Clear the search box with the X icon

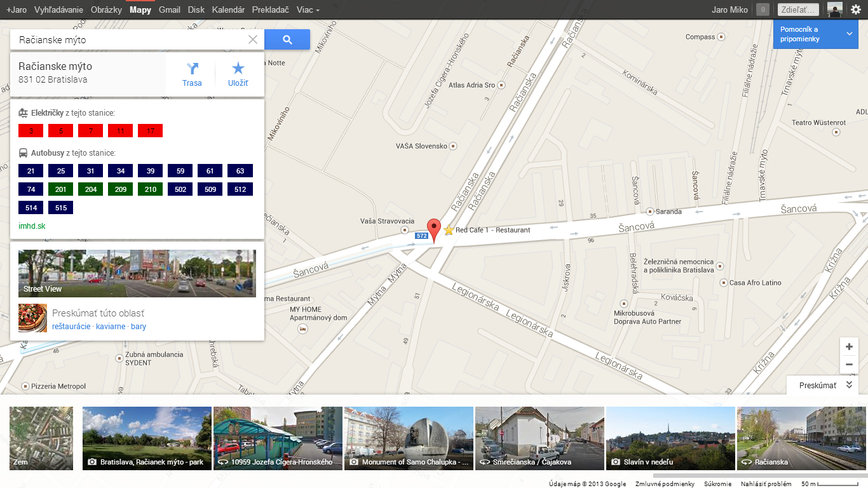pos(253,39)
